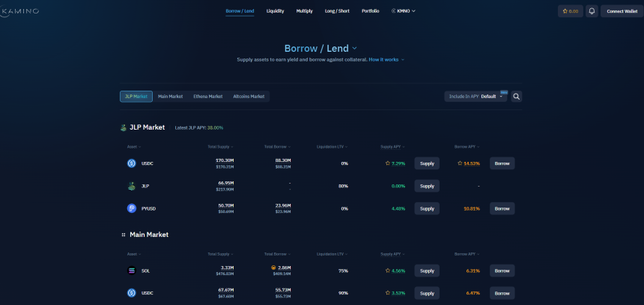Click the 6.31% SOL borrow APY
Screen dimensions: 644x305
[473, 271]
